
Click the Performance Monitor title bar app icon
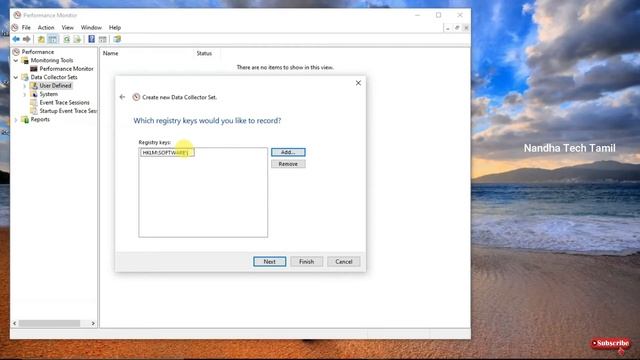pos(17,15)
